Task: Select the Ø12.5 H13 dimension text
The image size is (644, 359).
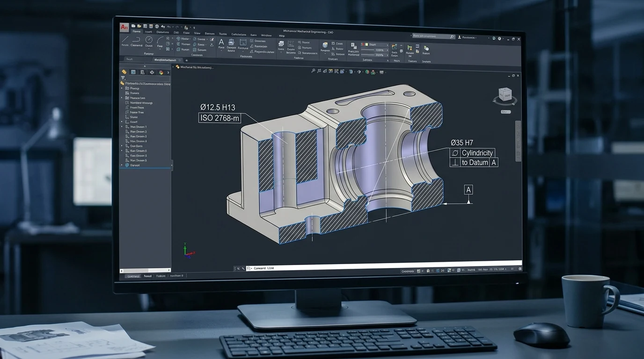Action: [x=218, y=107]
